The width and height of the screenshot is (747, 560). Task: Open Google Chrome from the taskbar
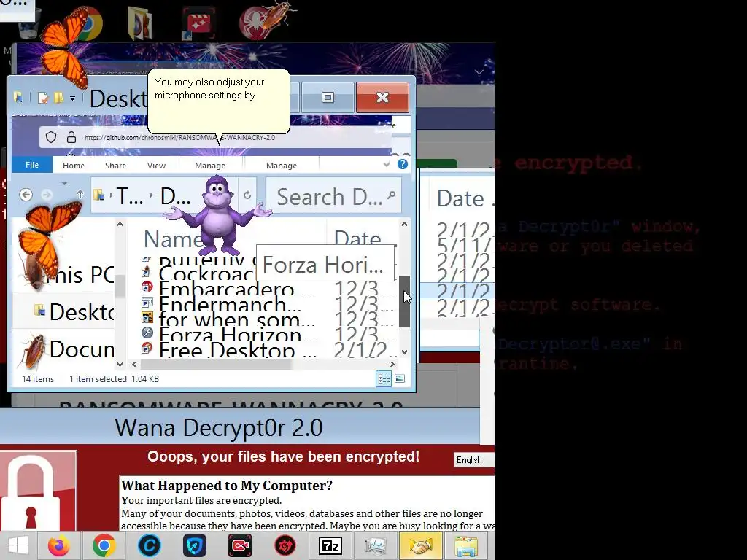pos(104,545)
